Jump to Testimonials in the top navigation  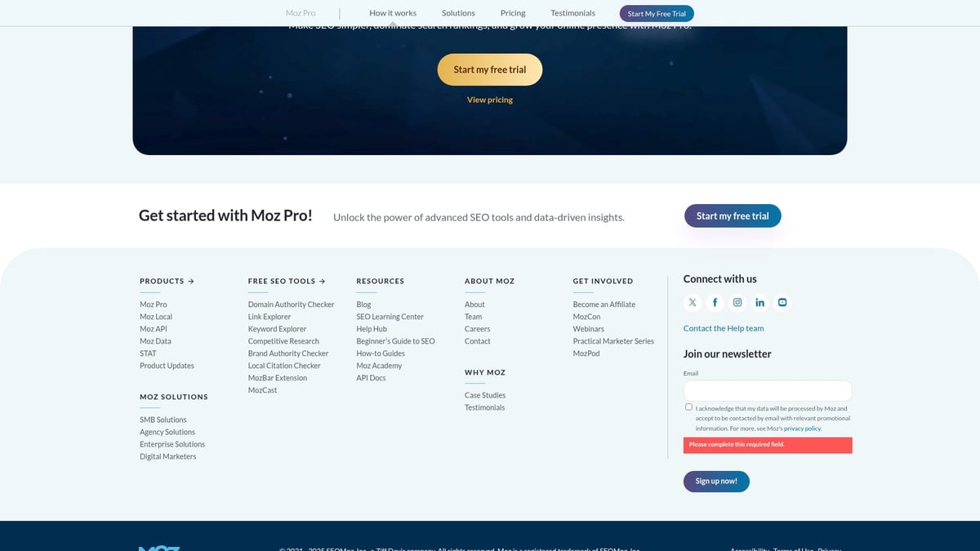[x=572, y=13]
